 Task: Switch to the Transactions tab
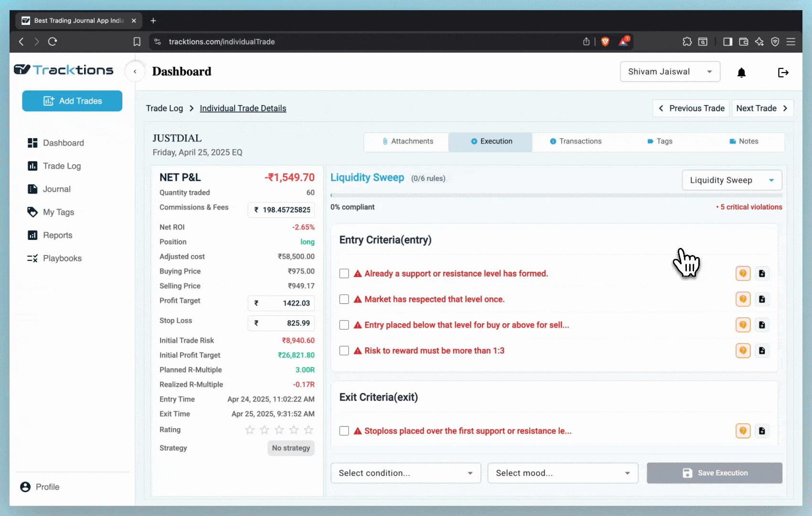click(x=576, y=141)
